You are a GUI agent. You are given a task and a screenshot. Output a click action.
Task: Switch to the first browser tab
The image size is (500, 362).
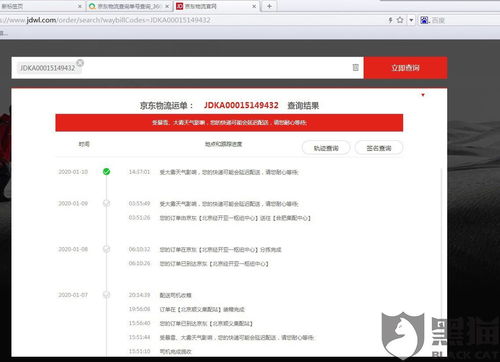40,6
